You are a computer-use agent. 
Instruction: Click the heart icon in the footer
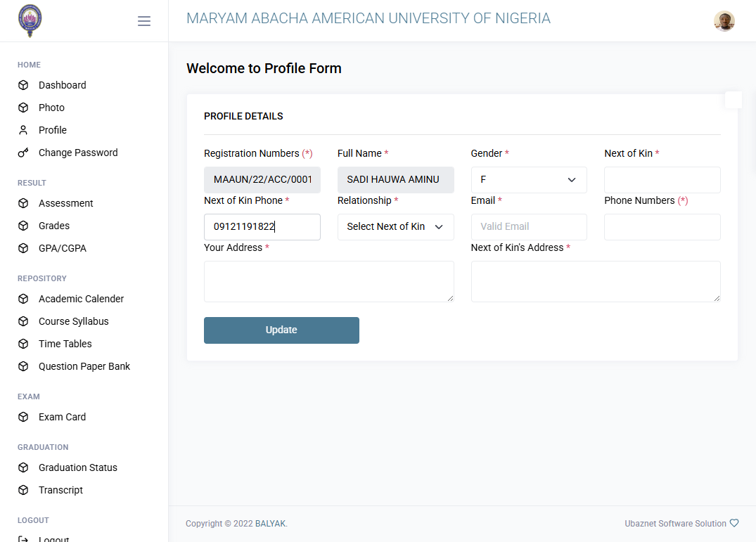tap(734, 523)
